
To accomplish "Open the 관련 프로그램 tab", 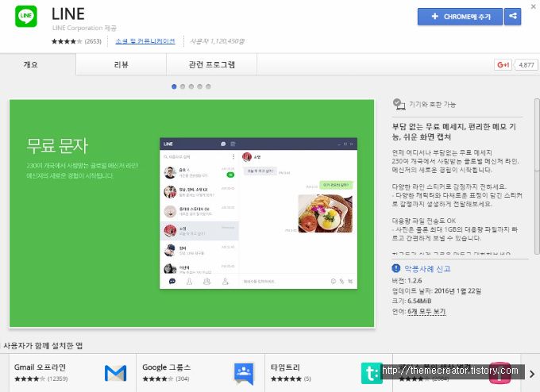I will point(211,64).
